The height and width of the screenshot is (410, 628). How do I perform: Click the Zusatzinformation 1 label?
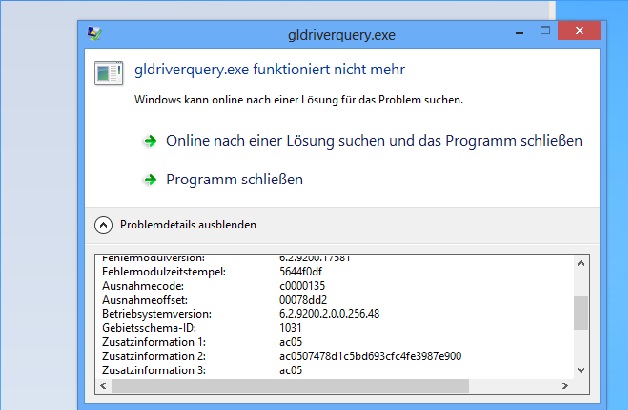click(x=154, y=342)
